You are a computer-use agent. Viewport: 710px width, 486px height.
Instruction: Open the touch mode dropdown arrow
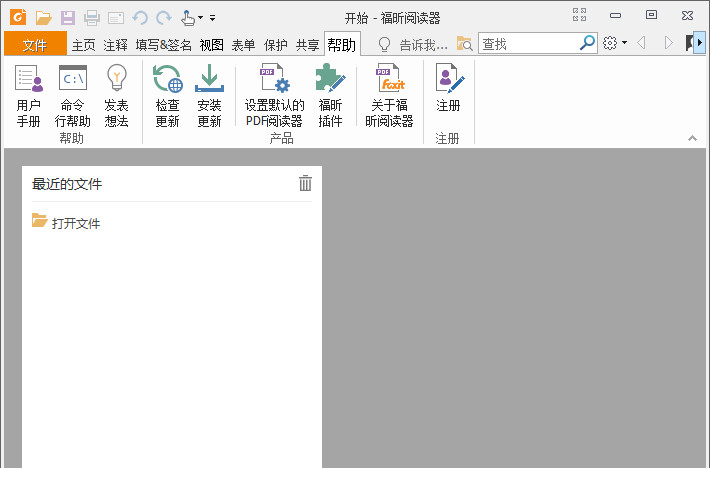coord(200,18)
